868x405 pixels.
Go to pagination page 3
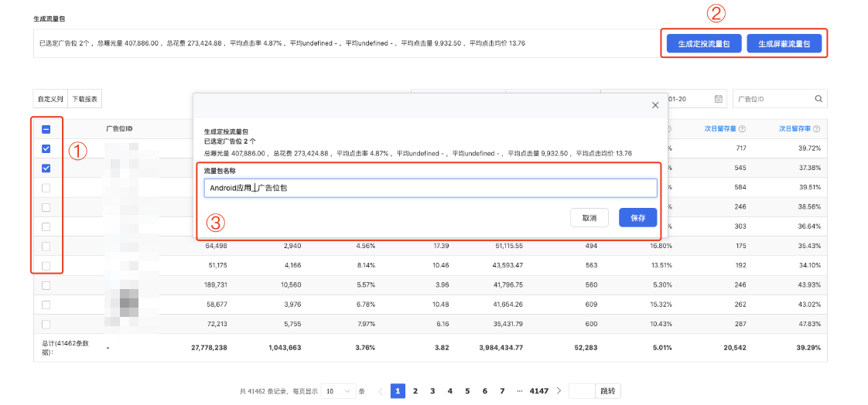(x=432, y=390)
